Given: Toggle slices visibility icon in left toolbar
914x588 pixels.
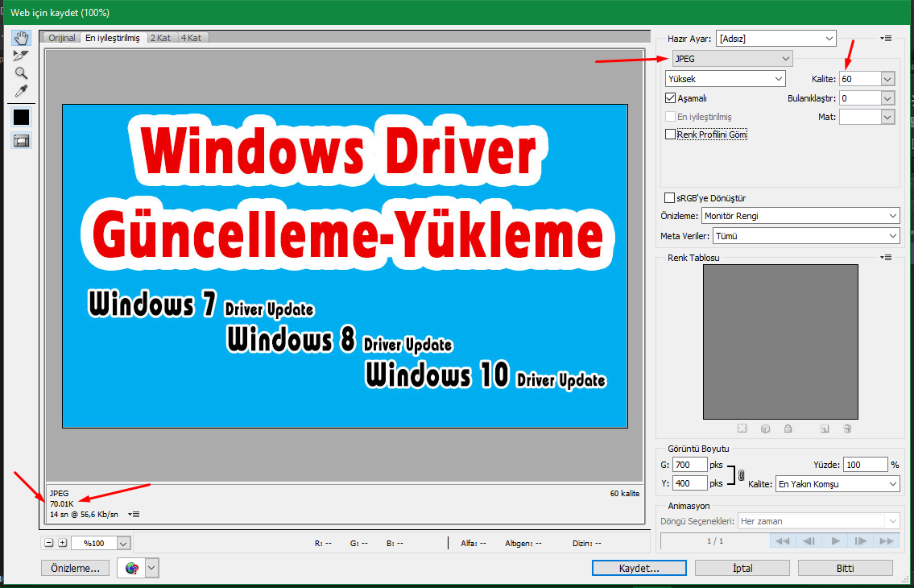Looking at the screenshot, I should (22, 141).
